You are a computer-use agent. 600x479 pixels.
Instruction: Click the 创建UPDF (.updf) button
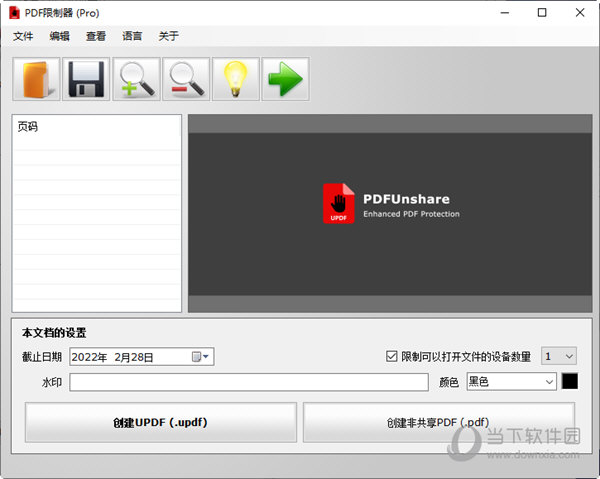point(161,422)
